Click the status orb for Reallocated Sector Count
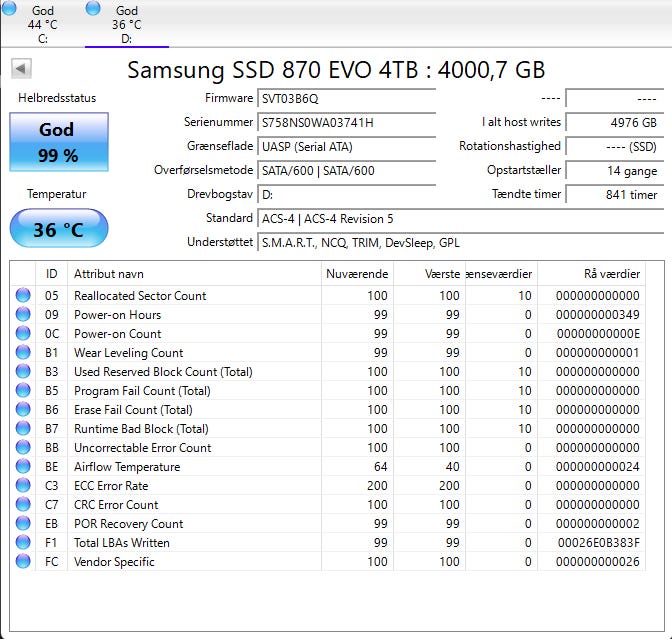Viewport: 672px width, 639px height. pyautogui.click(x=23, y=295)
